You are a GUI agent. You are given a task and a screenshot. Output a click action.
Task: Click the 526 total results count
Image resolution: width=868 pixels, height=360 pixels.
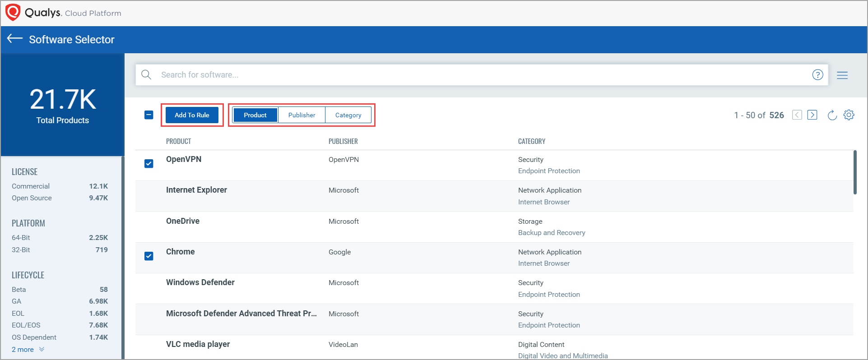tap(776, 115)
